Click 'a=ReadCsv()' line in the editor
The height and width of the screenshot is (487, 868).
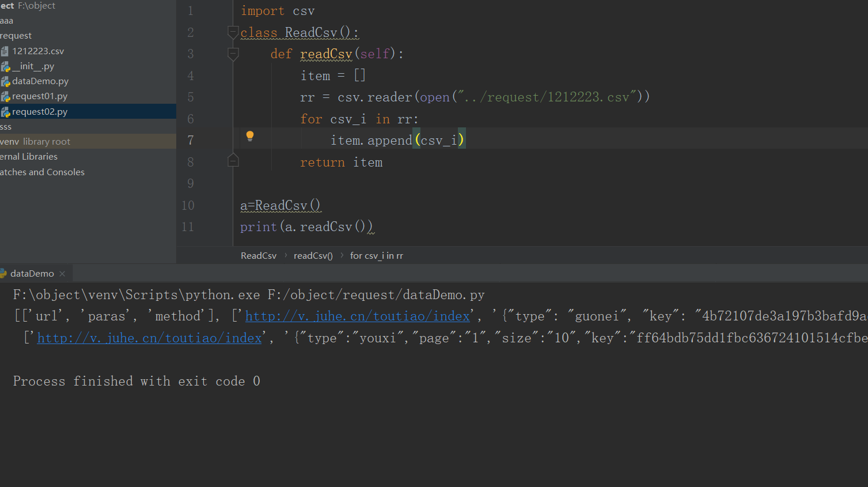[281, 205]
